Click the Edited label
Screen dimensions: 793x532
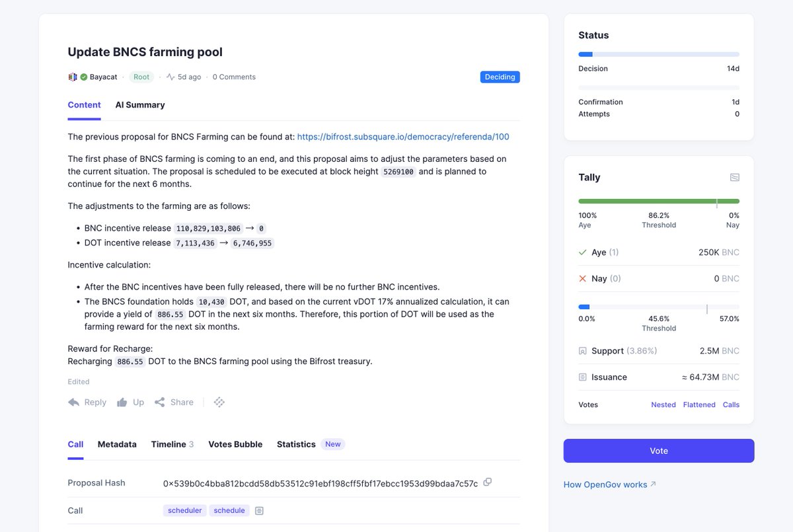click(79, 381)
